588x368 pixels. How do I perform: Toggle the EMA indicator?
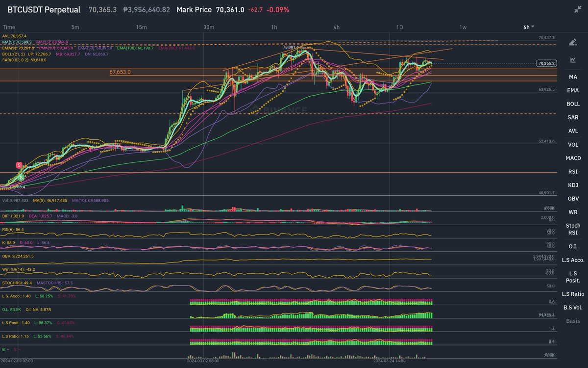pos(573,90)
